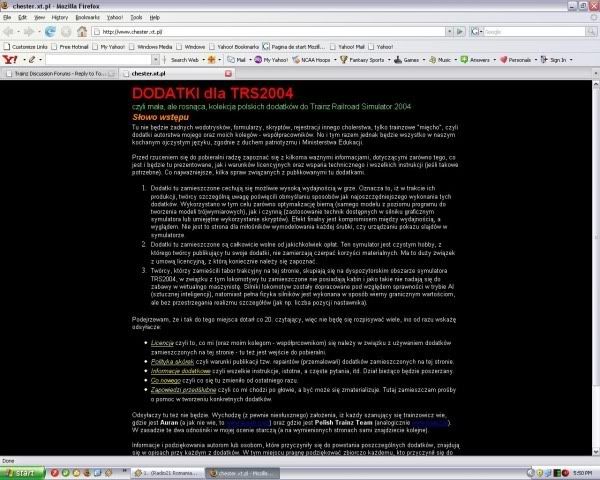Open the History menu
600x480 pixels.
(x=60, y=17)
